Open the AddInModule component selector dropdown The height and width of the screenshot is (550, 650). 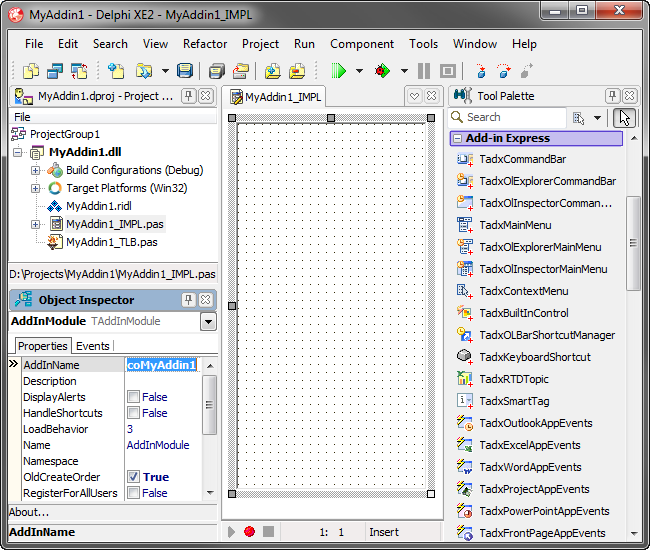tap(208, 322)
